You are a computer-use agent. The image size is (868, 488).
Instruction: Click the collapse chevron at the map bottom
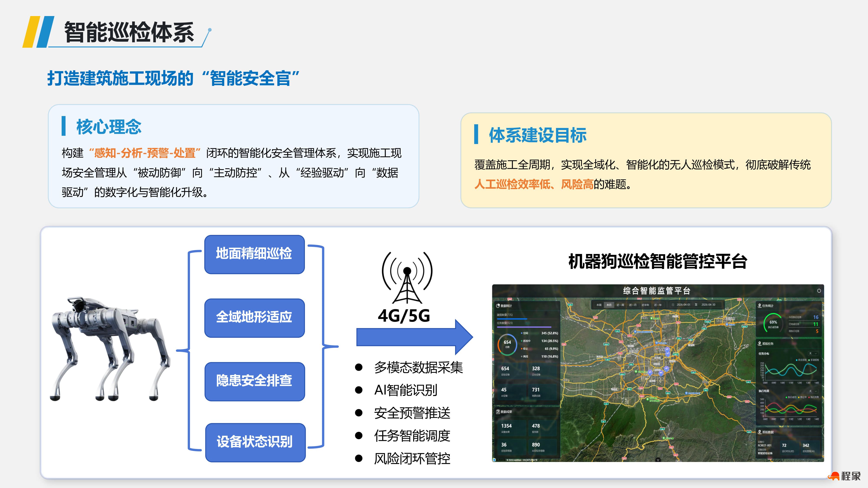(658, 459)
